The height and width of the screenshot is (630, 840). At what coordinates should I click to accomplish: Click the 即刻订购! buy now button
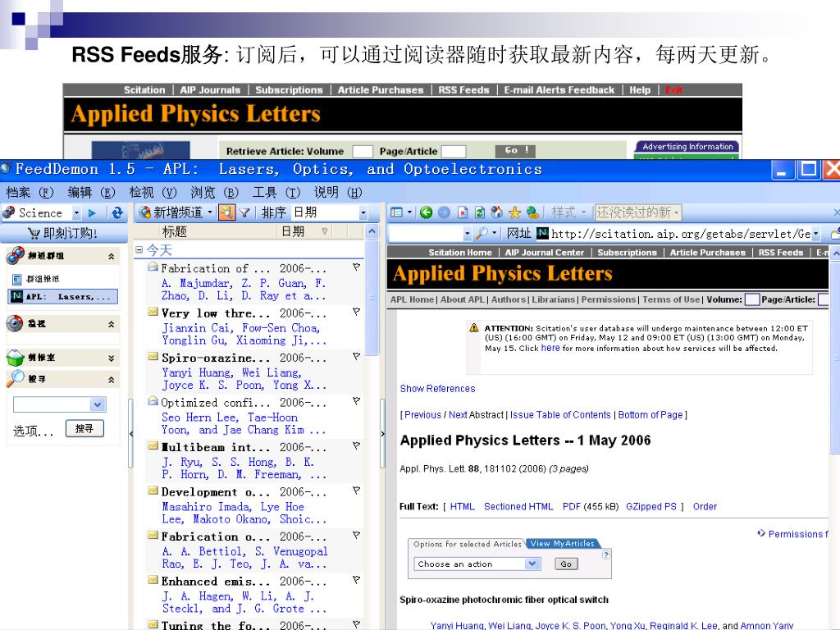(x=63, y=234)
